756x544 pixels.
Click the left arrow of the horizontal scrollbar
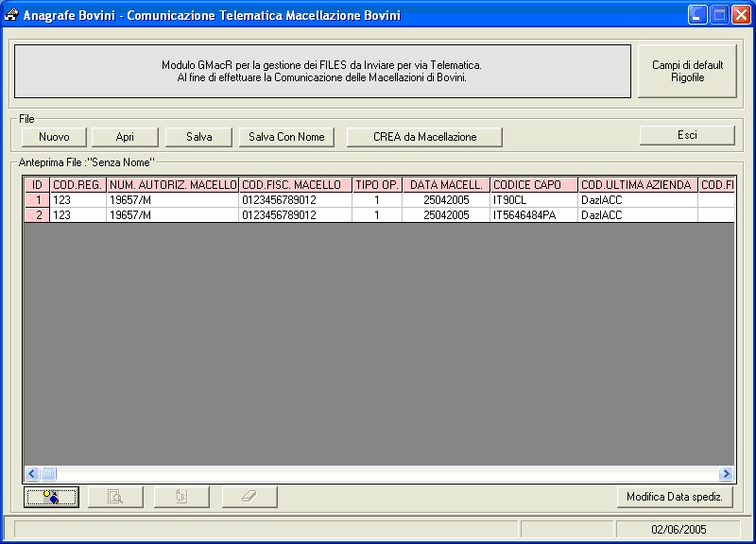32,474
